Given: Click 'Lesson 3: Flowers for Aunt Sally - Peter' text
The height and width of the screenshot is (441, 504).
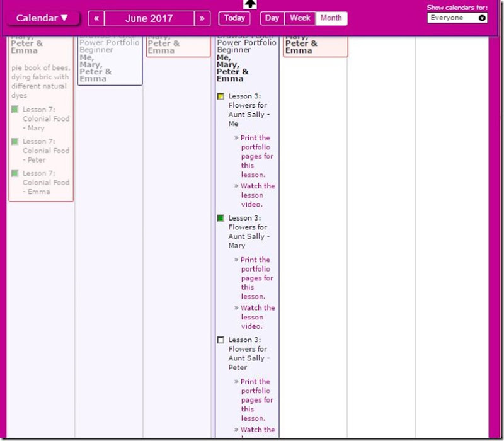Looking at the screenshot, I should [249, 353].
